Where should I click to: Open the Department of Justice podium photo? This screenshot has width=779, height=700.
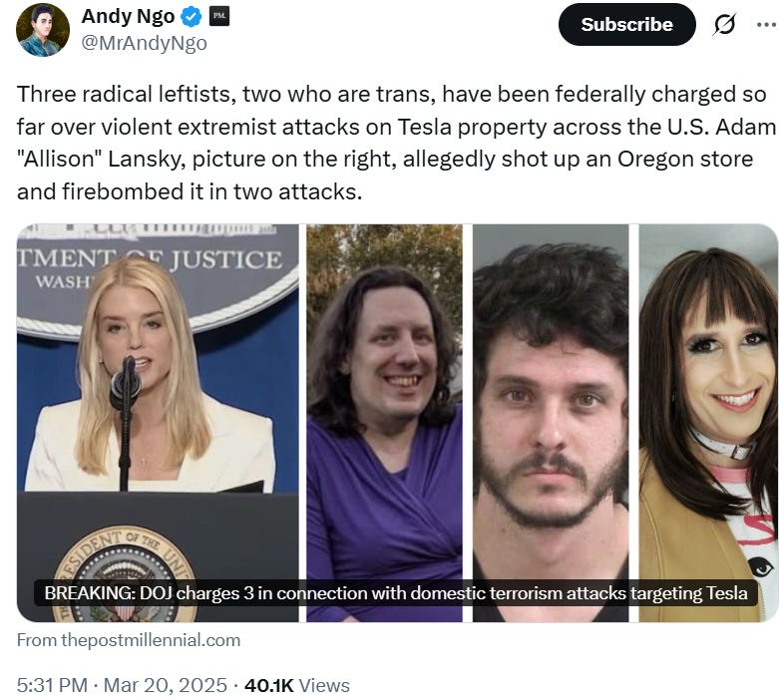tap(158, 423)
